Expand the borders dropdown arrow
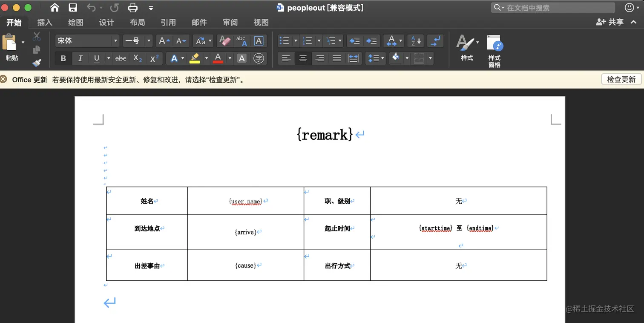 pos(431,58)
